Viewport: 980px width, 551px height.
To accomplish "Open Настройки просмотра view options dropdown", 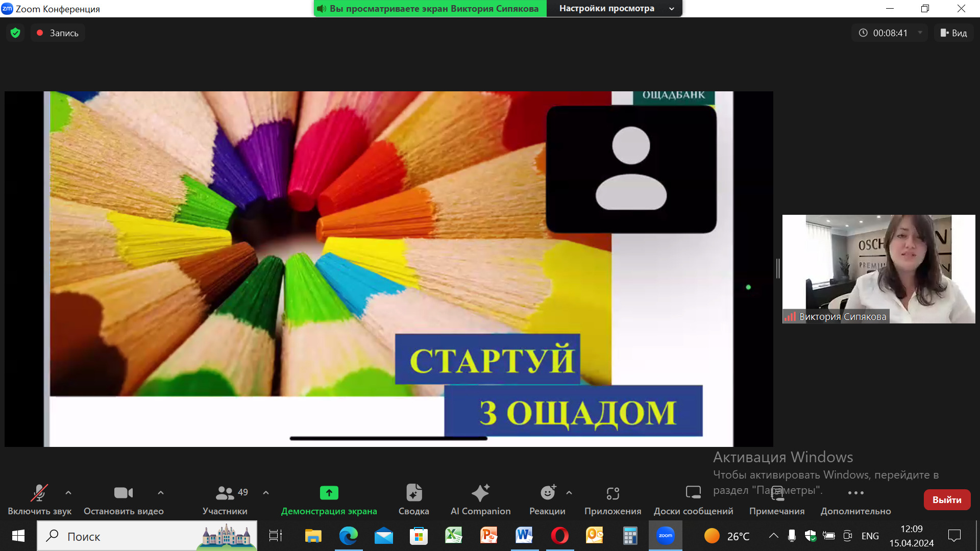I will 614,9.
